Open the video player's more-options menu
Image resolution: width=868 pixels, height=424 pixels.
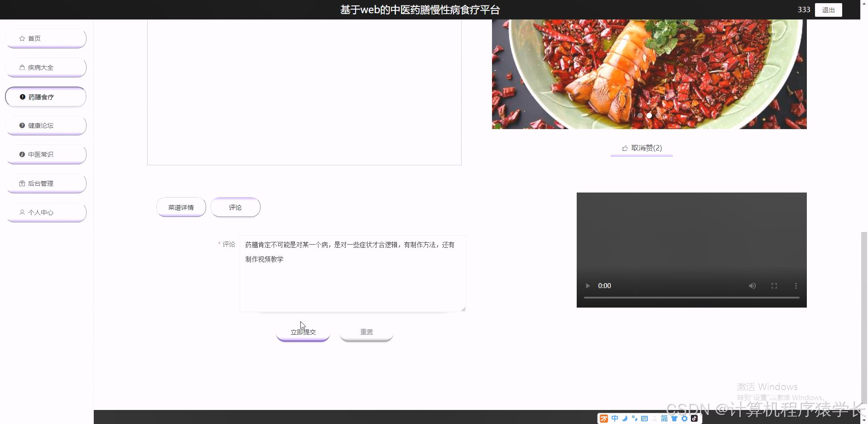(796, 285)
